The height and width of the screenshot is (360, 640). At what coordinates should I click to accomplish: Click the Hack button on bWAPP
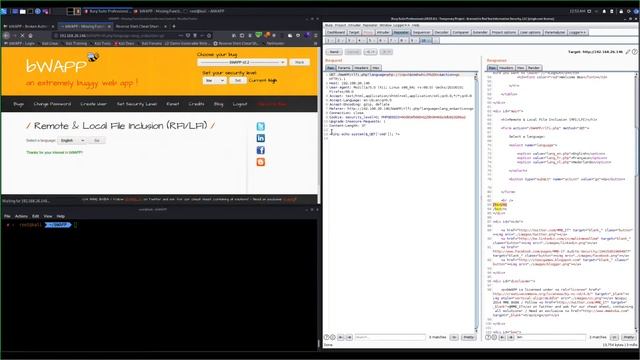[x=299, y=62]
